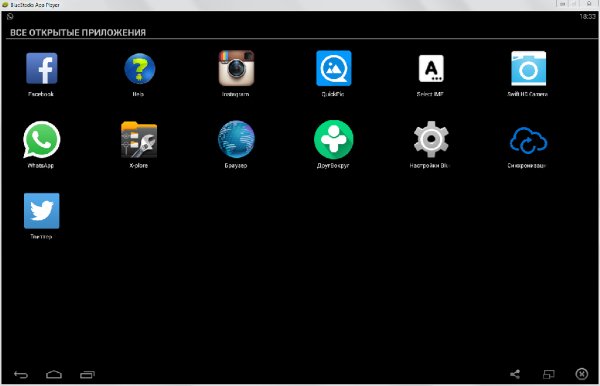The image size is (600, 386).
Task: Click the X-plore label text
Action: [139, 166]
